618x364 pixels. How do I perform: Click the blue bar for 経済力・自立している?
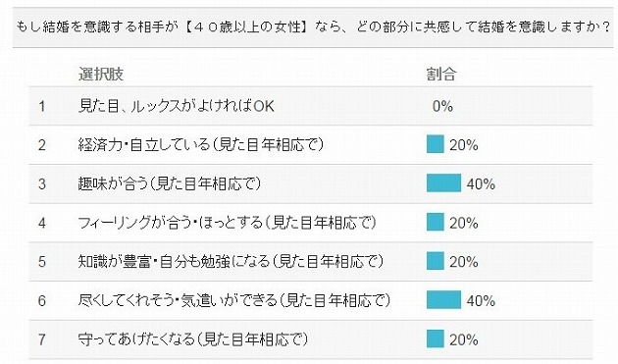pos(436,144)
